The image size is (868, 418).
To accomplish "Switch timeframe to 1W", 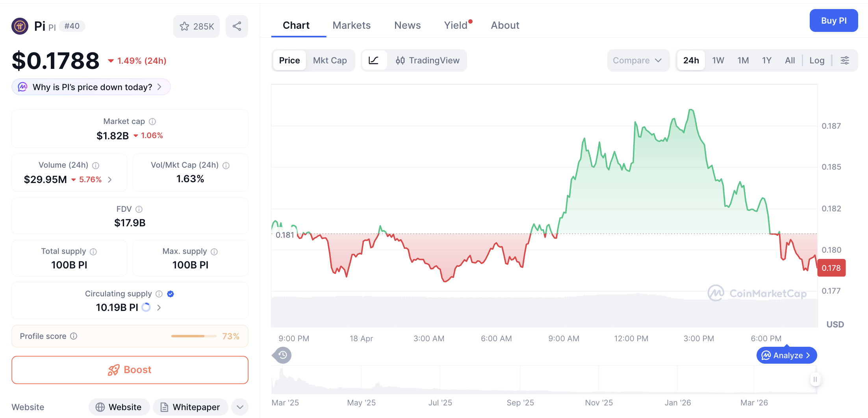I will click(718, 60).
